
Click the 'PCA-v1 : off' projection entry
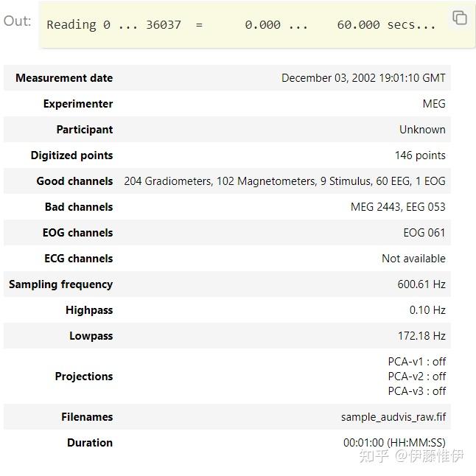click(x=416, y=362)
